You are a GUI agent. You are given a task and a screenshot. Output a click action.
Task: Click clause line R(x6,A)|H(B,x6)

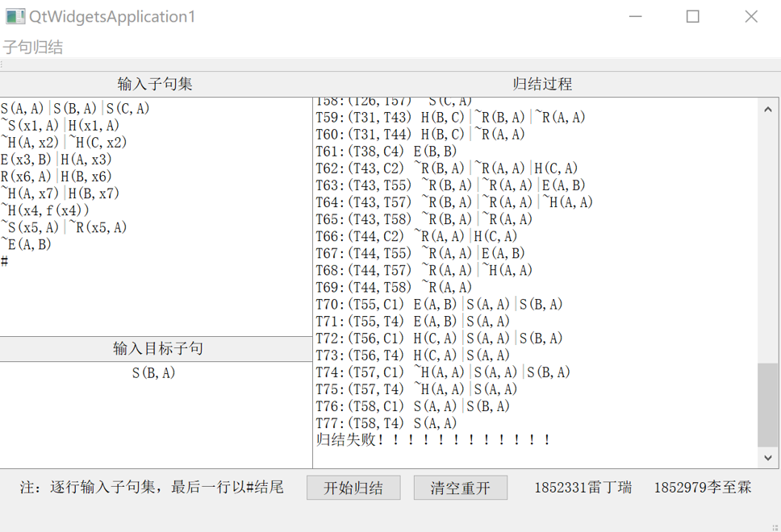56,177
